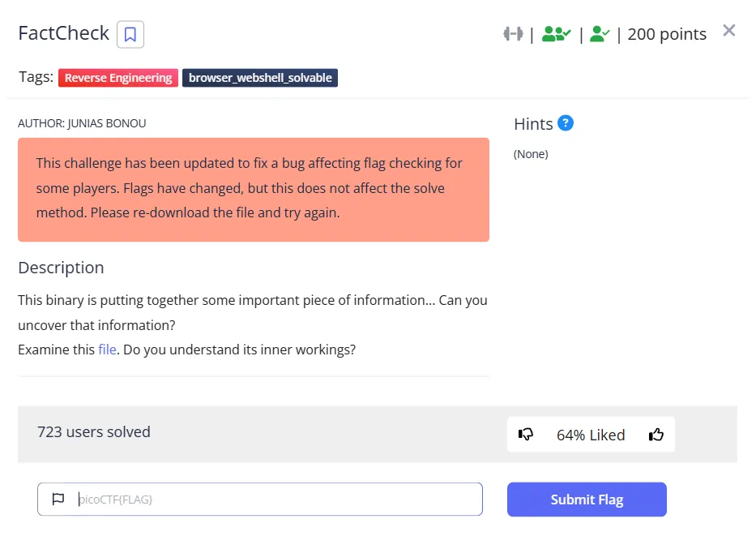The image size is (756, 549).
Task: Click the 723 users solved text
Action: click(x=94, y=431)
